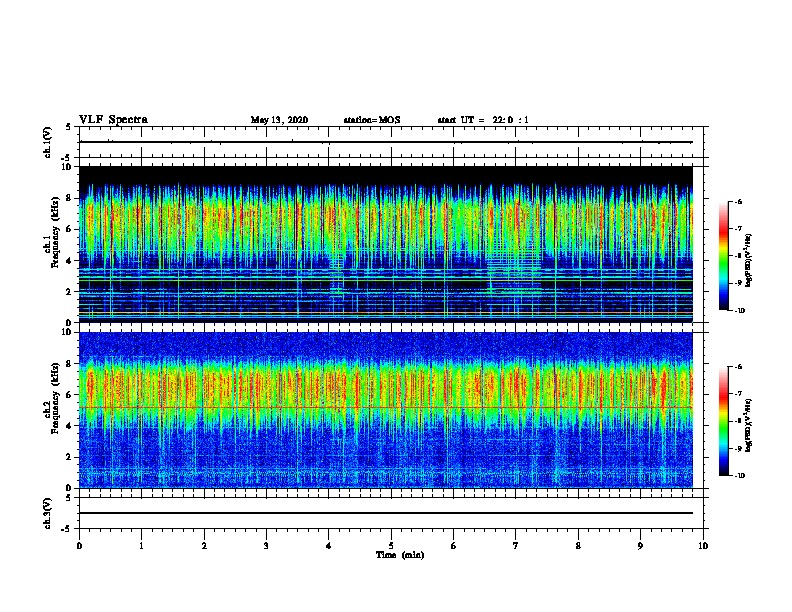This screenshot has width=792, height=612.
Task: Click the ch.2 spectrogram color bar
Action: pyautogui.click(x=724, y=421)
